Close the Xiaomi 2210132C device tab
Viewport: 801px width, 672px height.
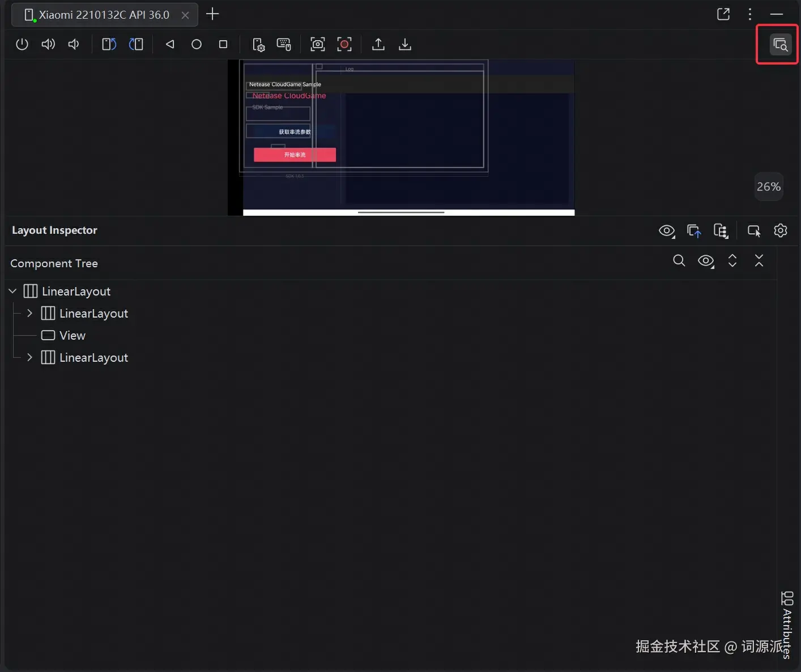point(185,15)
